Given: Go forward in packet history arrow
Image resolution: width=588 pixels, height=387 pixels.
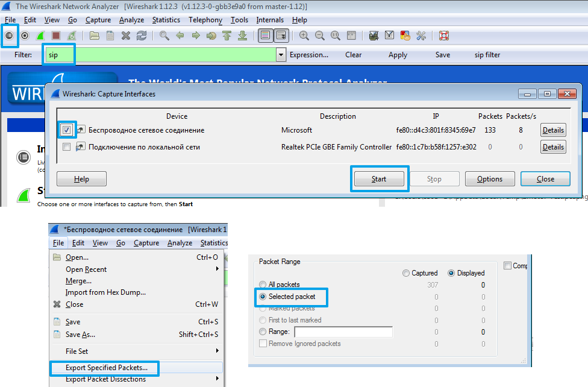Looking at the screenshot, I should (x=196, y=36).
